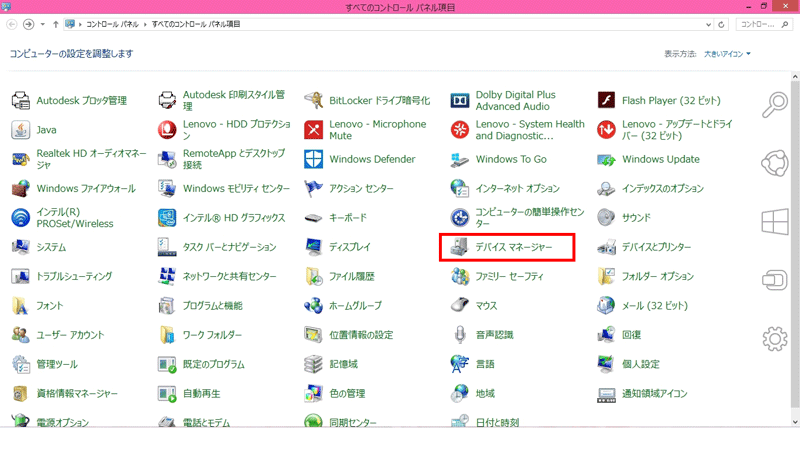Open the Share charm
The width and height of the screenshot is (800, 450).
point(774,163)
